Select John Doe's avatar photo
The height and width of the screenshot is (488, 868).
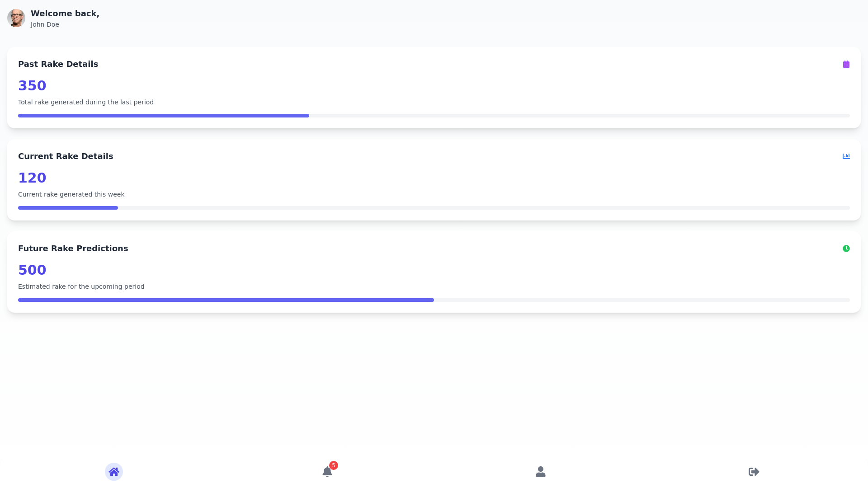click(16, 18)
